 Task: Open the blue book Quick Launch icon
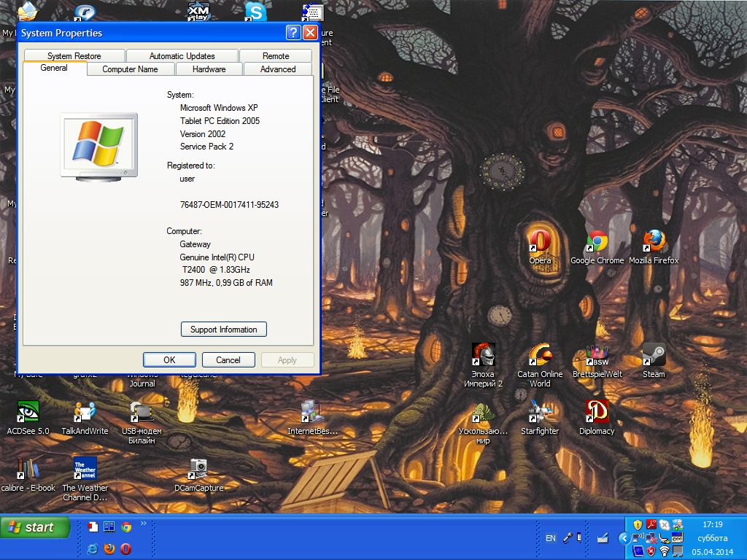coord(109,526)
